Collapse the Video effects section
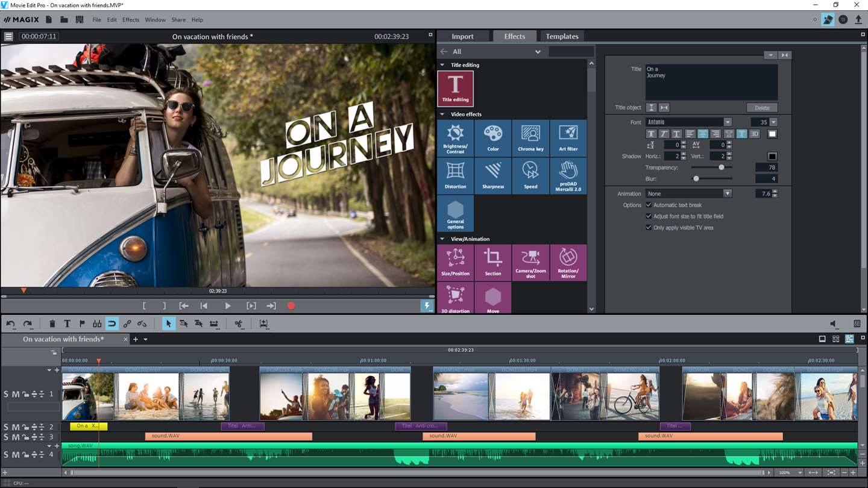 click(442, 114)
